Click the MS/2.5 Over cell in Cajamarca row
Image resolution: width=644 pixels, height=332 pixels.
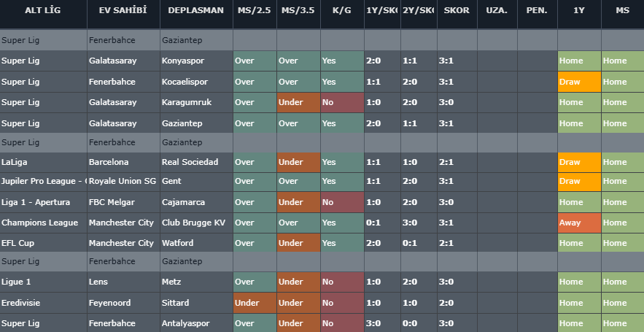(x=255, y=202)
